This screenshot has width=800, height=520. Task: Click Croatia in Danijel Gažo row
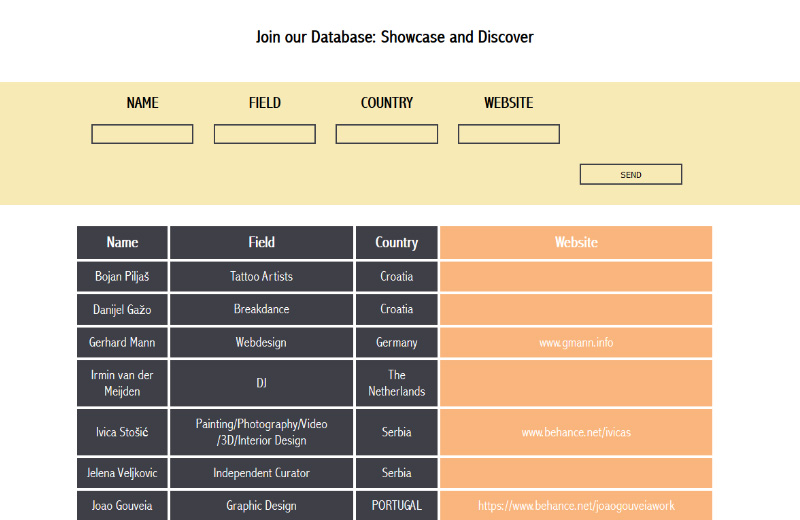(396, 309)
